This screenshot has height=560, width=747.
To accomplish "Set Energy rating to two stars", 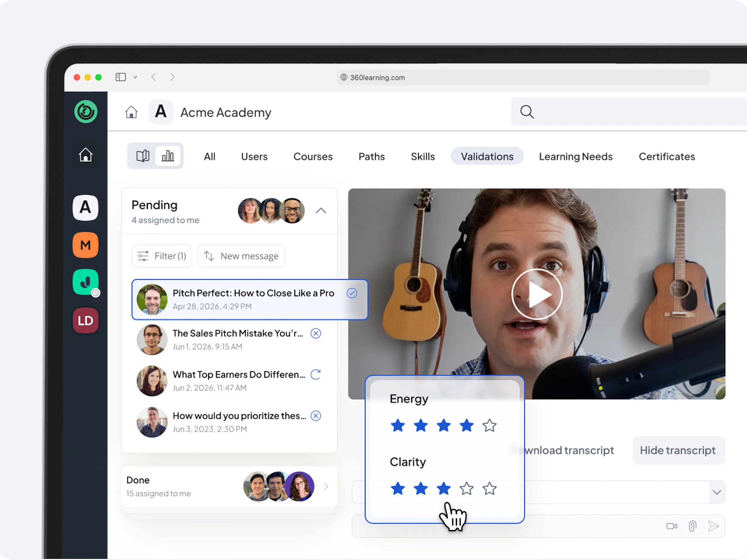I will (x=421, y=426).
